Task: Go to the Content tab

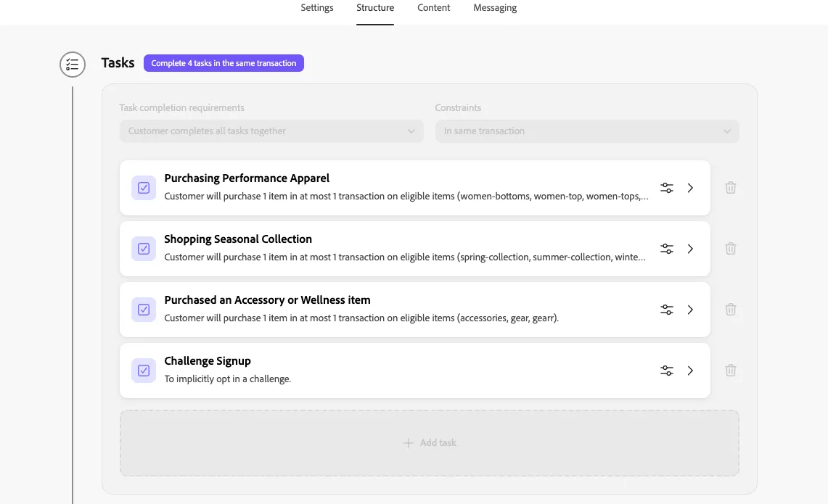Action: pyautogui.click(x=433, y=8)
